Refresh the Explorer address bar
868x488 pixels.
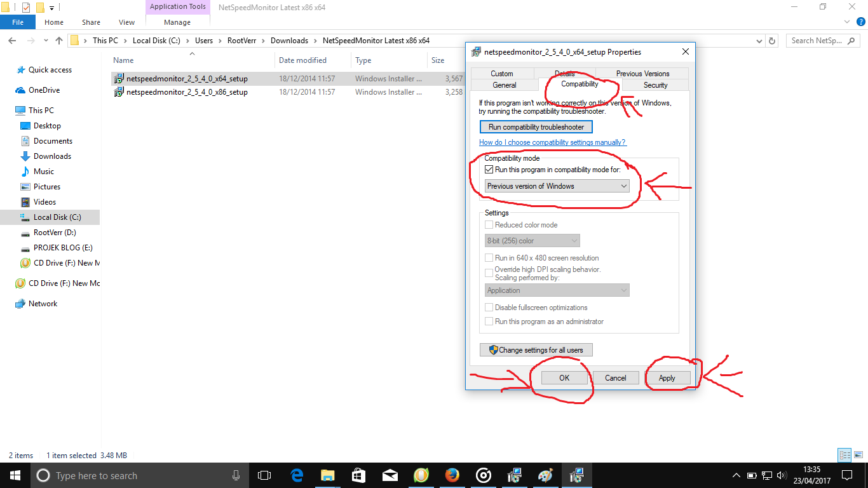pos(772,41)
